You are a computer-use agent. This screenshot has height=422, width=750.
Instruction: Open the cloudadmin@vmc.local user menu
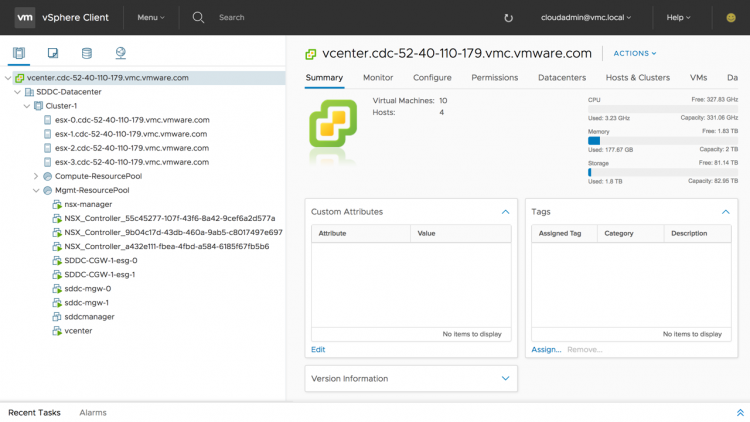point(590,17)
